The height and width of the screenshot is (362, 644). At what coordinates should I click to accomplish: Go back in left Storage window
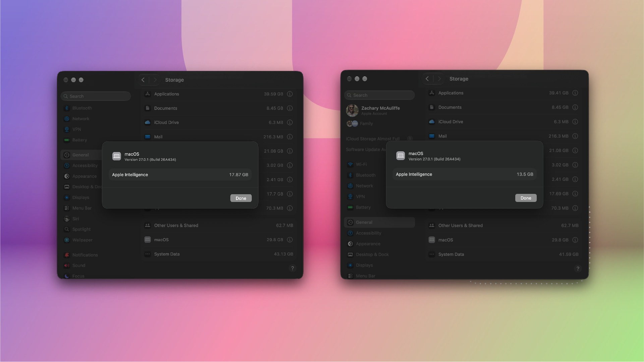click(x=143, y=80)
